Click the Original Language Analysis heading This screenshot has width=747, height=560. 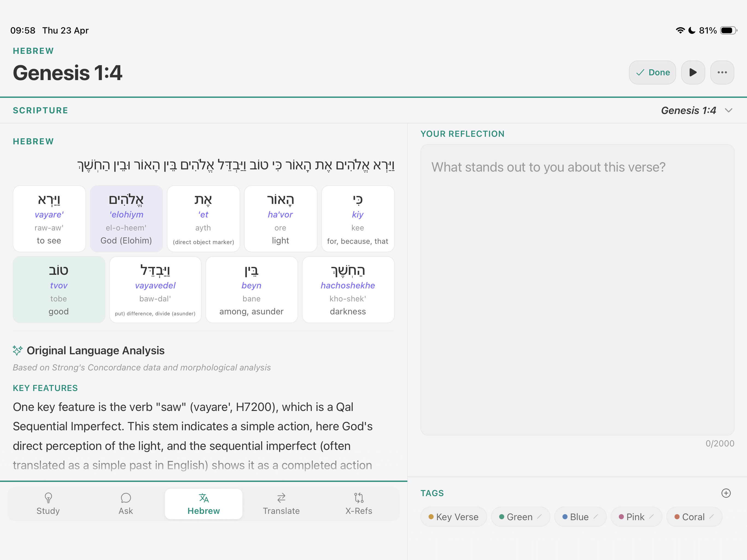tap(96, 351)
